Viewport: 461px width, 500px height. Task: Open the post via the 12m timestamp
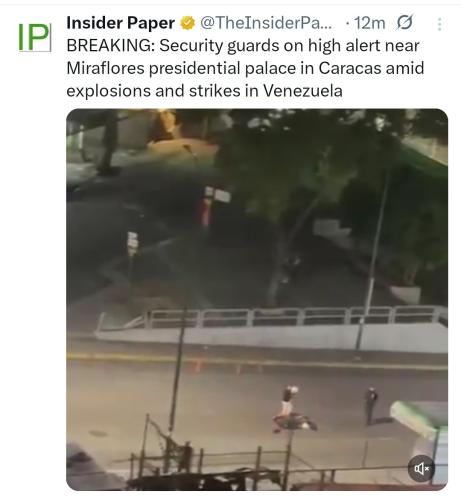[369, 23]
